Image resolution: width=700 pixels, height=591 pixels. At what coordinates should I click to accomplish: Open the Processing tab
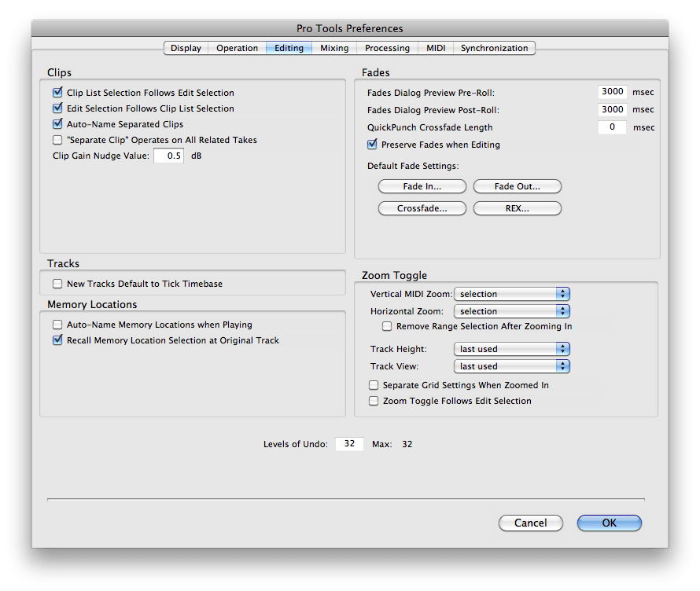point(387,48)
